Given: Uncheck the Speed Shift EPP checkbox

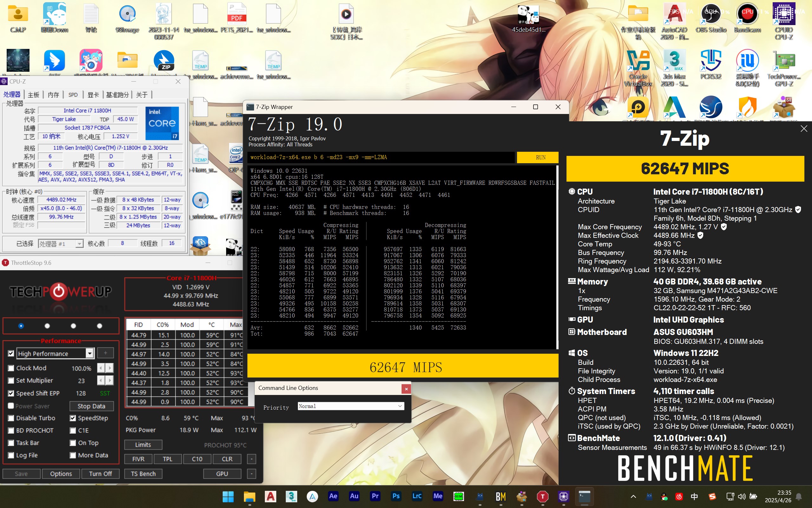Looking at the screenshot, I should tap(11, 393).
